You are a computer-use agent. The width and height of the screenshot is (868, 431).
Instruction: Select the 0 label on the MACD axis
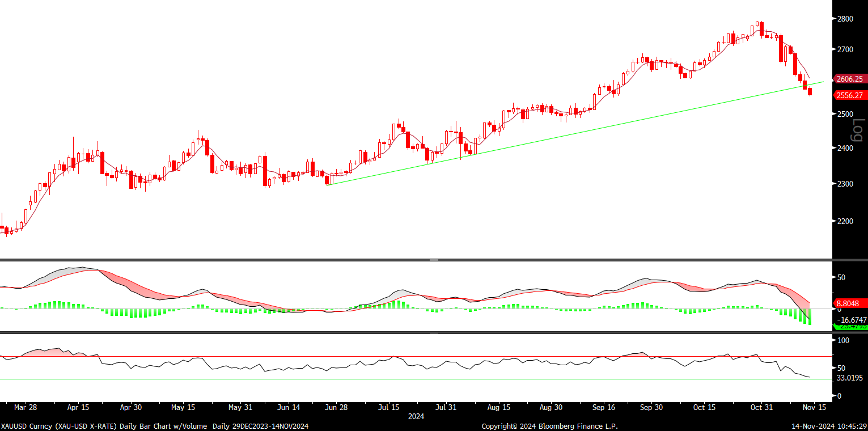839,310
